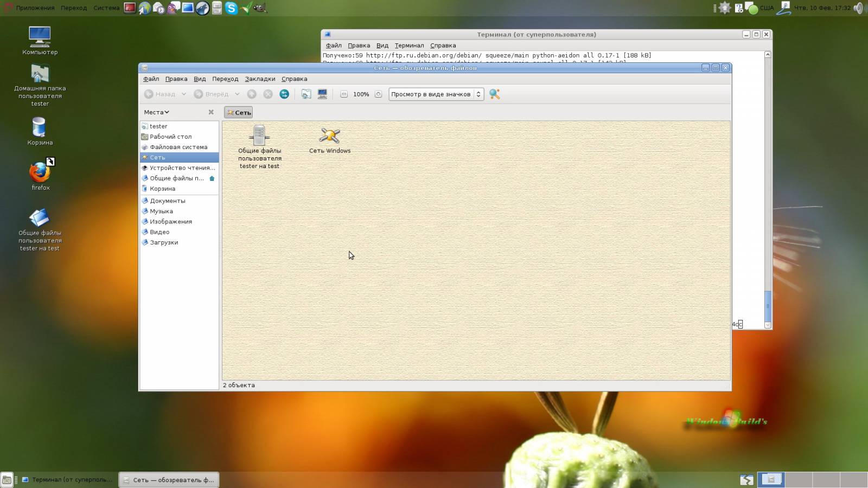Switch to Терминал taskbar button
Screen dimensions: 868x488
(x=68, y=480)
